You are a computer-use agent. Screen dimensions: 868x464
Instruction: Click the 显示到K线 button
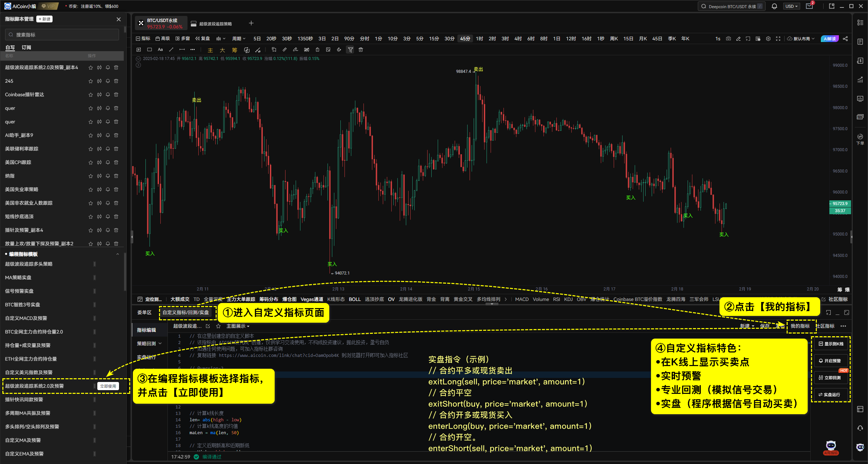831,344
